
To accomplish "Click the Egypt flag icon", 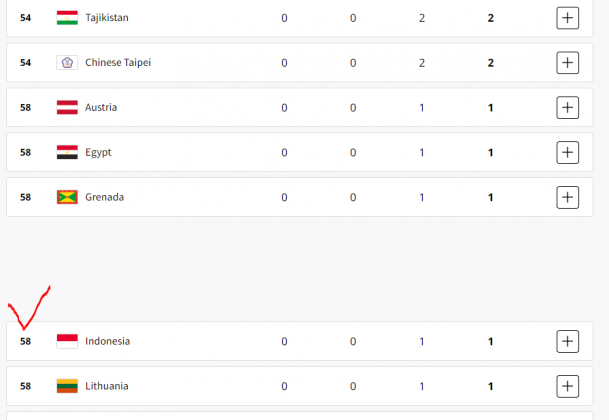I will [68, 152].
